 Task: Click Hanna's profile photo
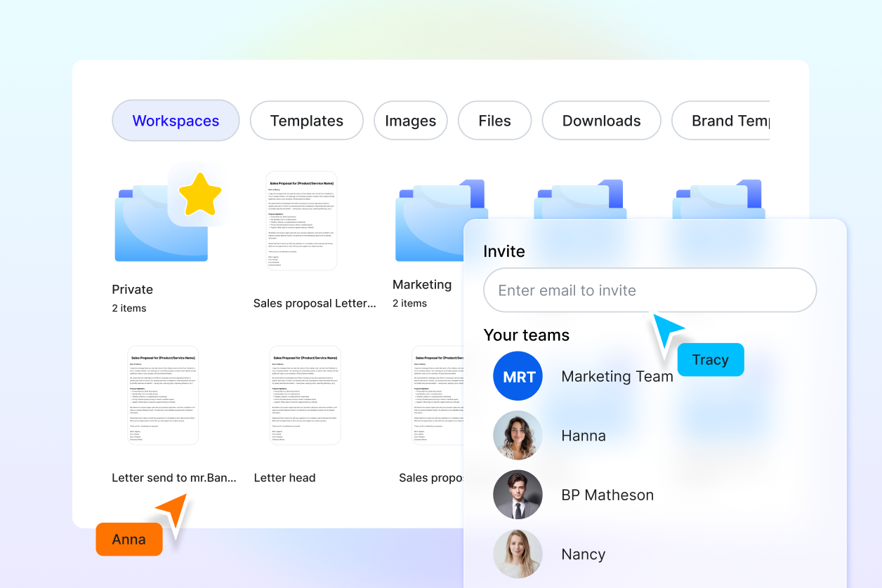coord(518,436)
